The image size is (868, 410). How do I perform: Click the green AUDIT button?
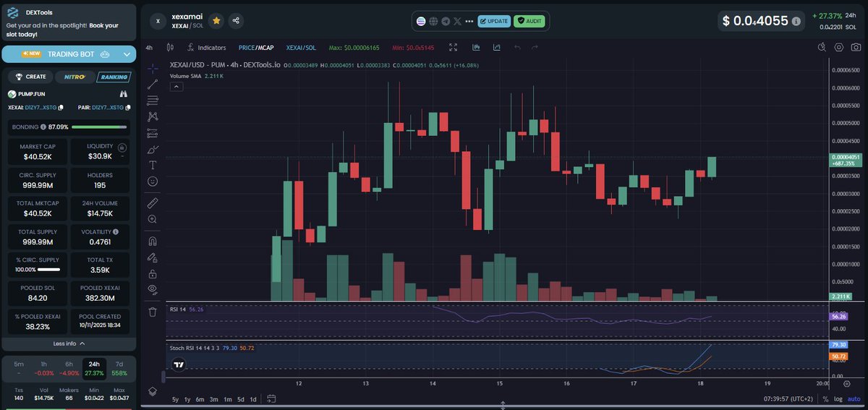pyautogui.click(x=529, y=21)
